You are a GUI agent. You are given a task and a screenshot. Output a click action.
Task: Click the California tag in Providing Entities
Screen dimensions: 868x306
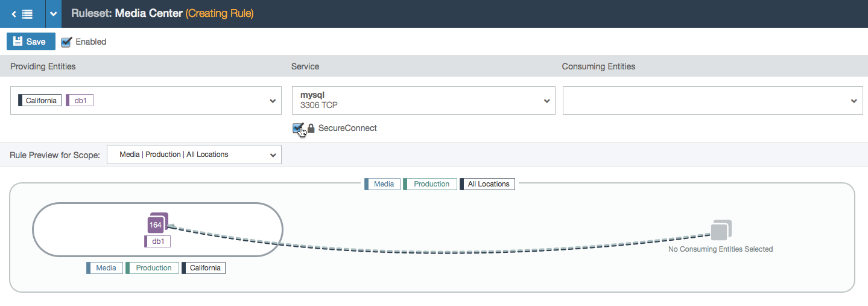coord(40,100)
